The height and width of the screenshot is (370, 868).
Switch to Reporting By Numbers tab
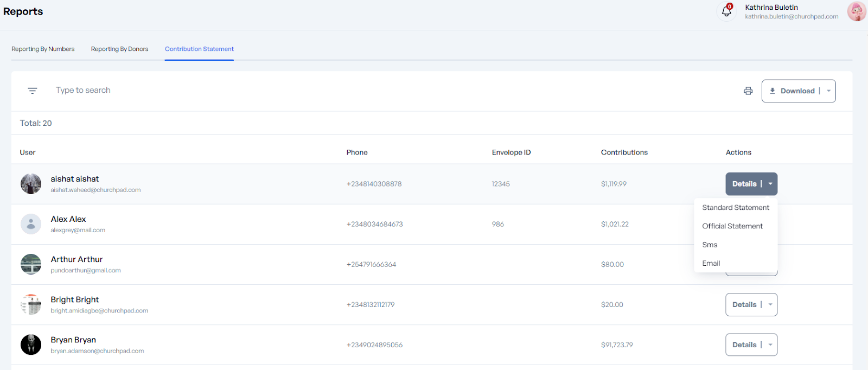tap(43, 49)
